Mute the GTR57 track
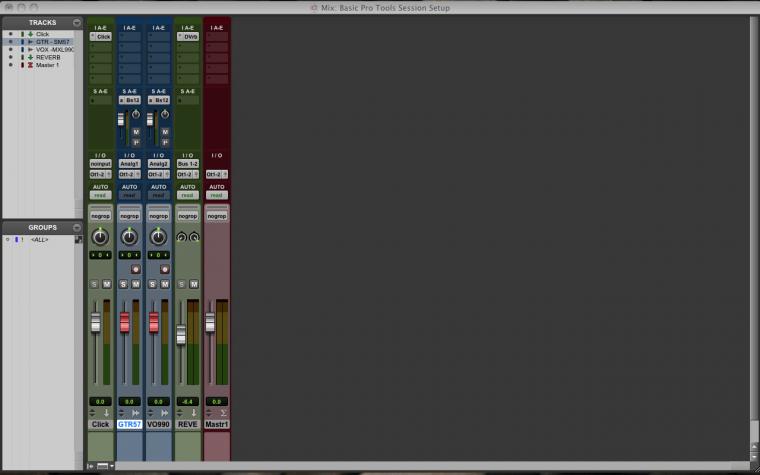This screenshot has height=475, width=760. click(136, 284)
